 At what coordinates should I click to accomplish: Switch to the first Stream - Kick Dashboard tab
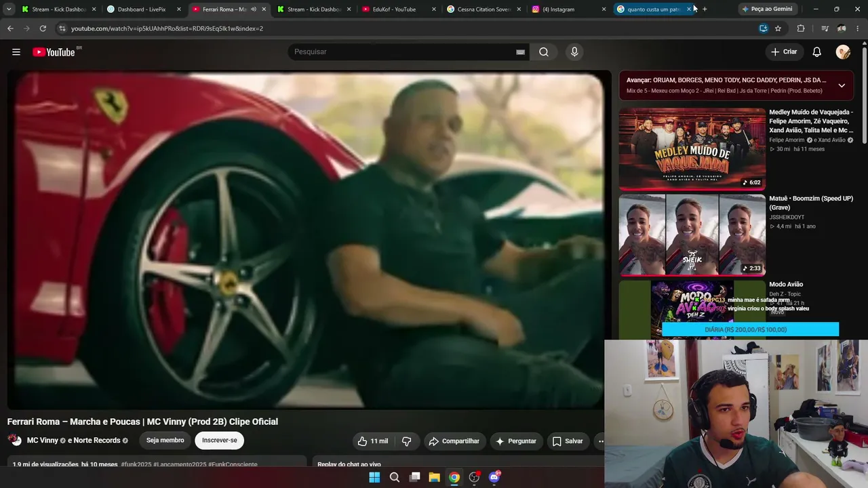[x=58, y=9]
